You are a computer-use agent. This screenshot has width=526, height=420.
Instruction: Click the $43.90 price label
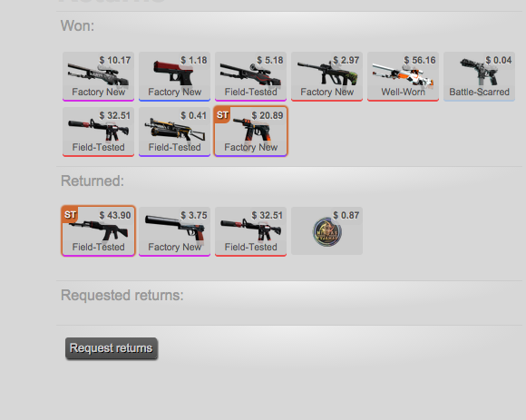pos(115,215)
